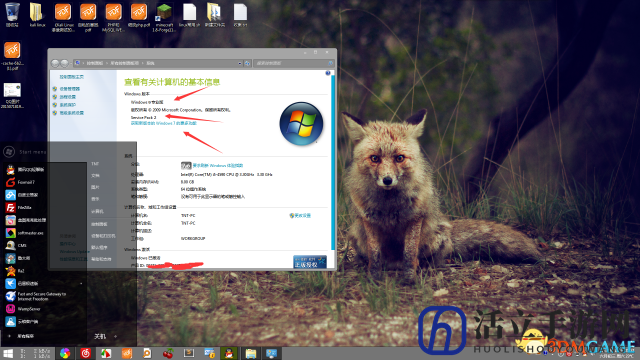Open the Minecraft Forge desktop shortcut
Screen dimensions: 640x360
tap(164, 17)
